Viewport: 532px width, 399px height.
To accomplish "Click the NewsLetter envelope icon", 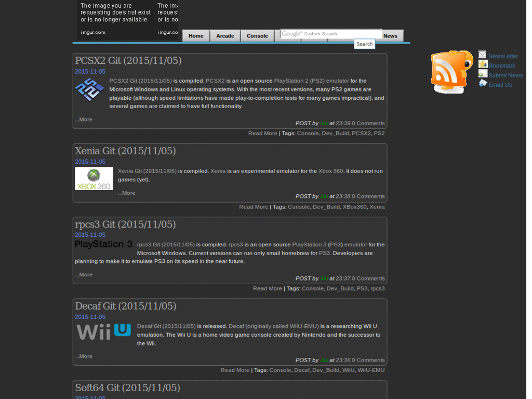I will click(x=482, y=55).
